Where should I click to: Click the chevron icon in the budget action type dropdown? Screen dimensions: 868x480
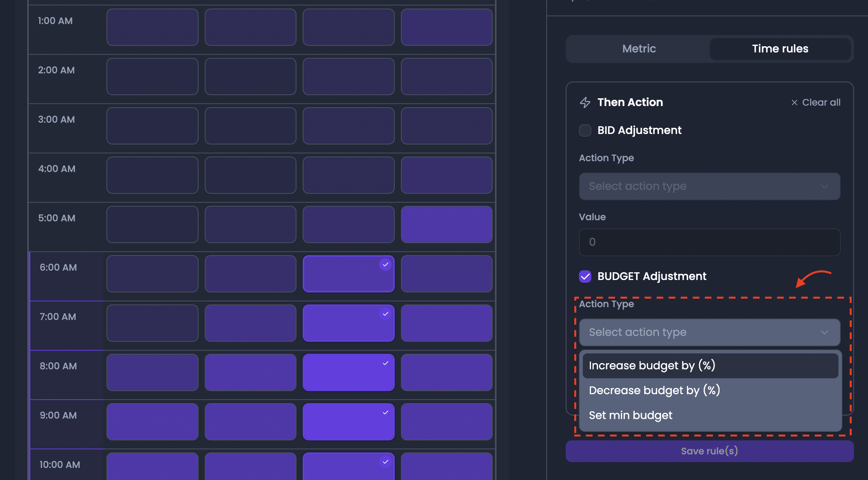click(824, 332)
